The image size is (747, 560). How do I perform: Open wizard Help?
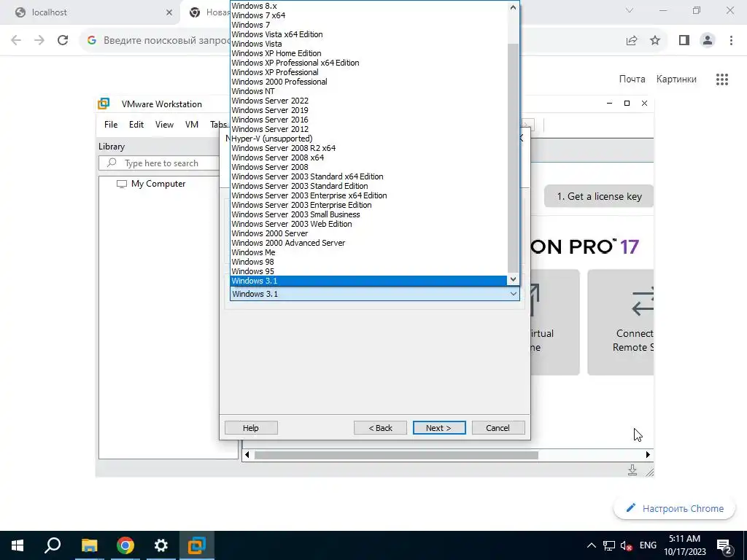251,427
